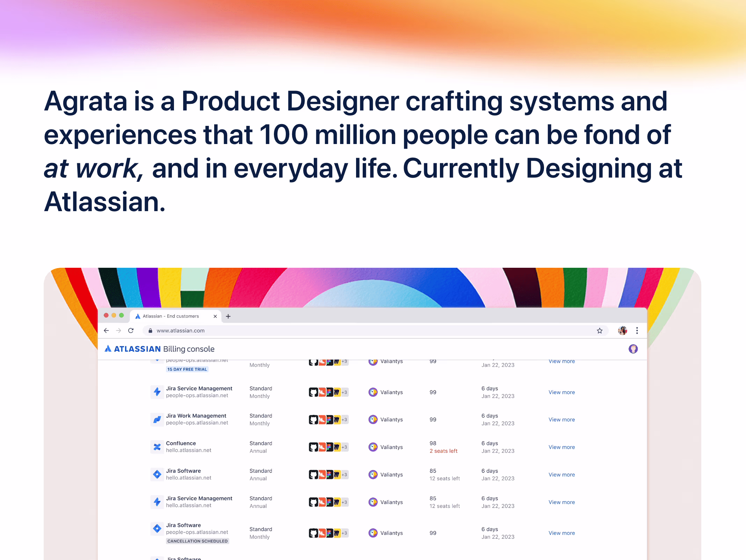Reload the page with the refresh icon
This screenshot has height=560, width=746.
(131, 330)
